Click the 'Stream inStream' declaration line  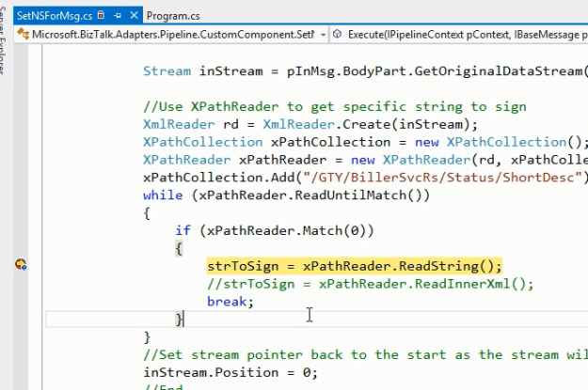click(364, 71)
